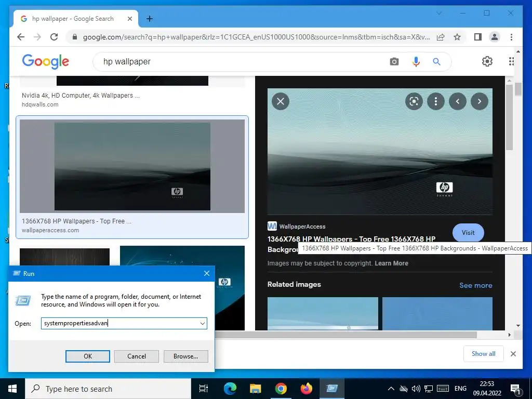Screen dimensions: 532x399
Task: Open Chrome's side panel
Action: (x=478, y=37)
